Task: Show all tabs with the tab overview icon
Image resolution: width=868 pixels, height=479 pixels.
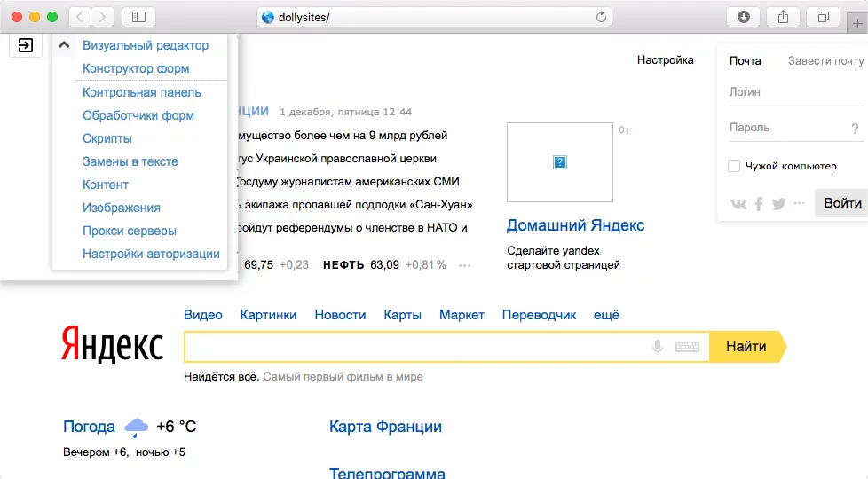Action: click(x=824, y=17)
